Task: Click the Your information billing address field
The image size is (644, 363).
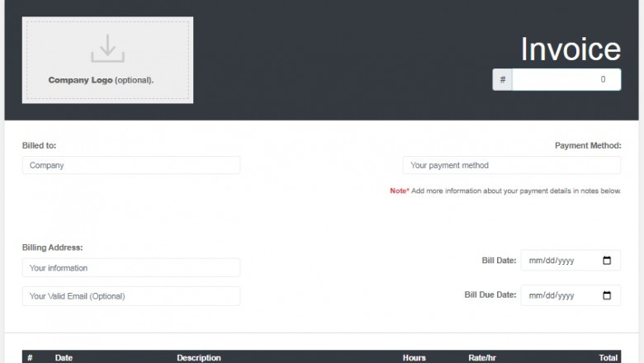Action: click(131, 268)
